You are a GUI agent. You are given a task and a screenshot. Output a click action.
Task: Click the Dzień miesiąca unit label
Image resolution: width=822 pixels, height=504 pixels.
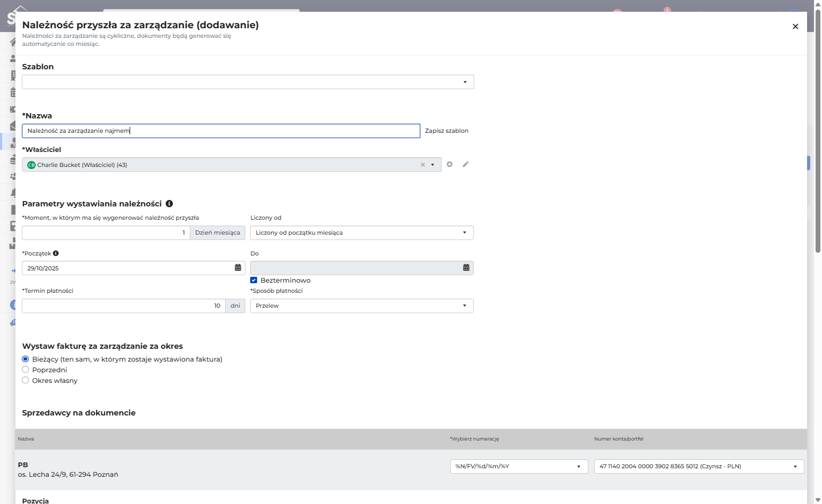coord(218,233)
